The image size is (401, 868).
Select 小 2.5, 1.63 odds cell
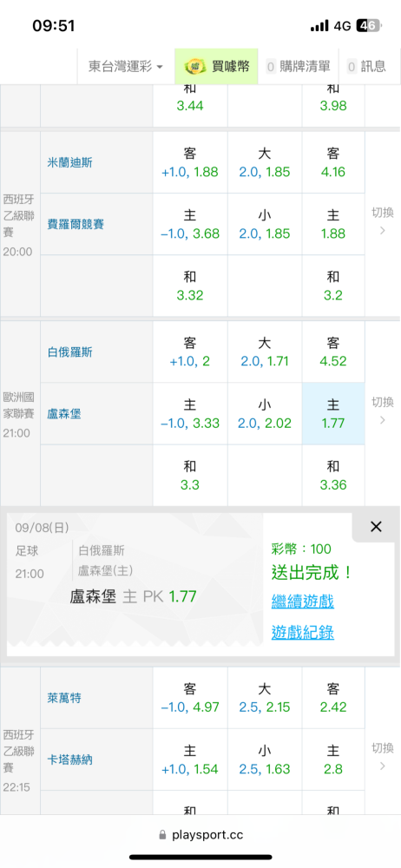coord(265,760)
